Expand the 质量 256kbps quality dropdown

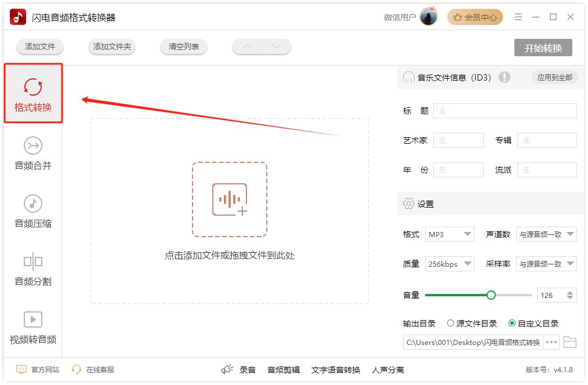pyautogui.click(x=449, y=264)
